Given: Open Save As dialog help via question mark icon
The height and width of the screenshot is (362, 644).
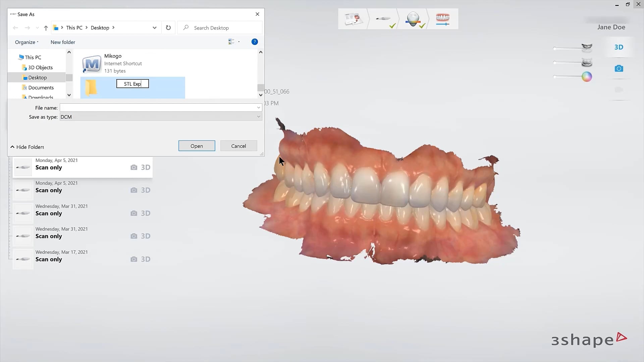Looking at the screenshot, I should tap(255, 42).
